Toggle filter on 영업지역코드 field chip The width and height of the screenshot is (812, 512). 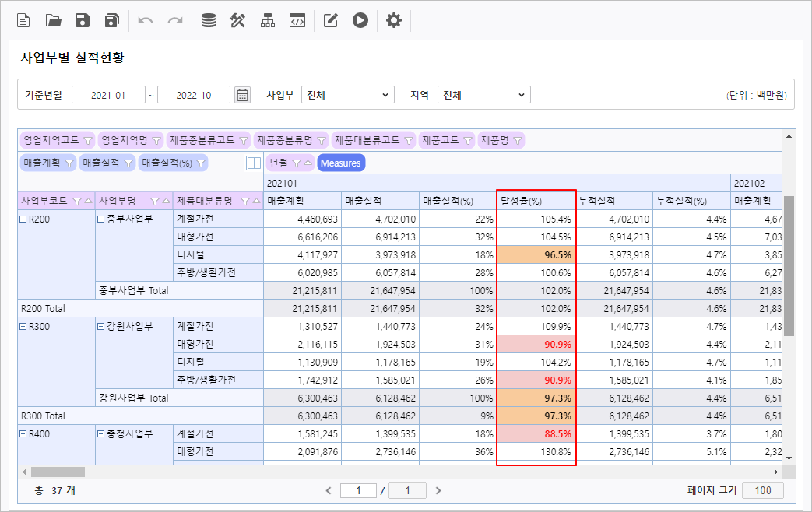point(87,141)
